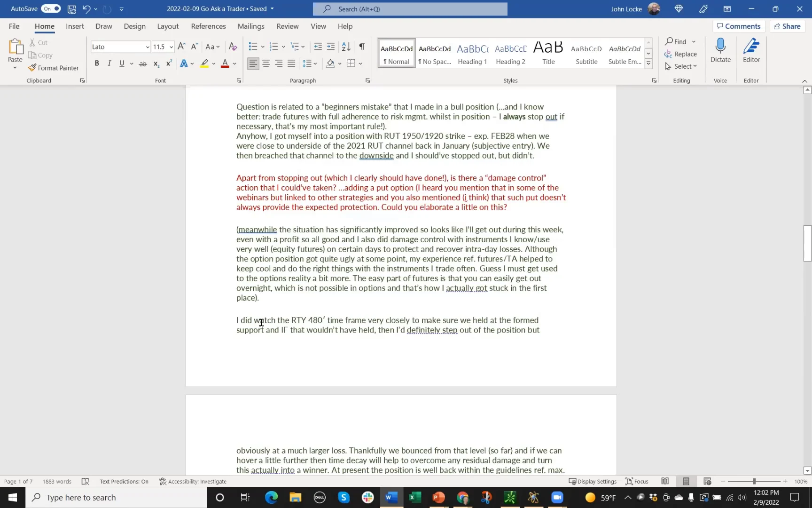The image size is (812, 508).
Task: Apply red font color
Action: [225, 63]
